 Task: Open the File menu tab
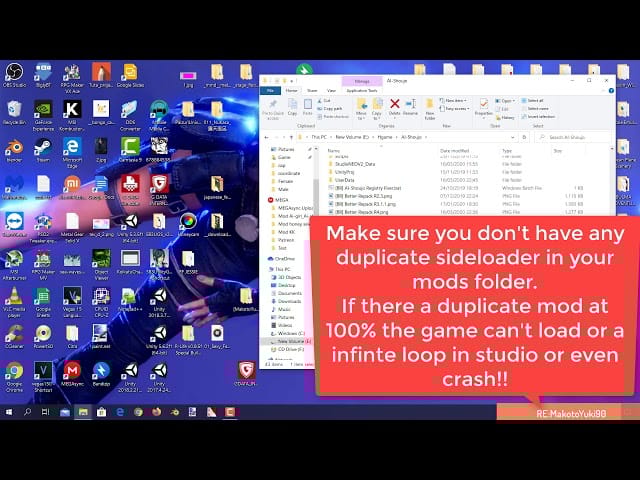[269, 90]
